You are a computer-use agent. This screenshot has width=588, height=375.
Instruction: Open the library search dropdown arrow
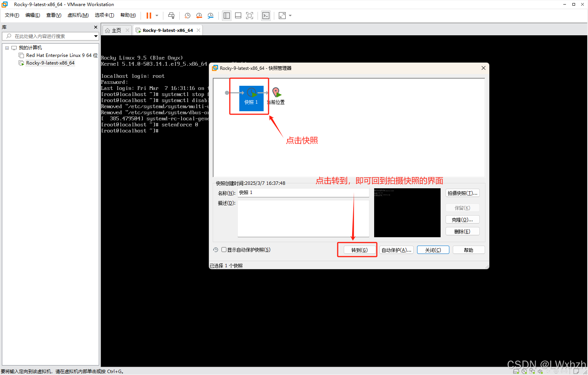[96, 36]
